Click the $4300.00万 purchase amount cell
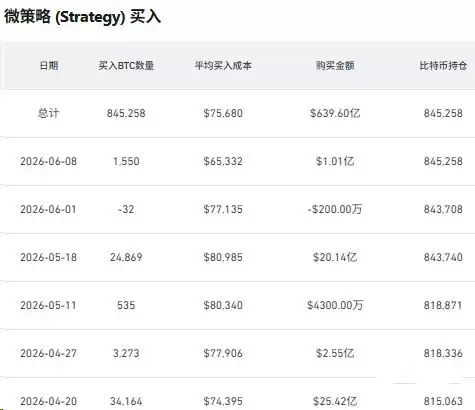Viewport: 475px width, 410px height. (x=335, y=305)
